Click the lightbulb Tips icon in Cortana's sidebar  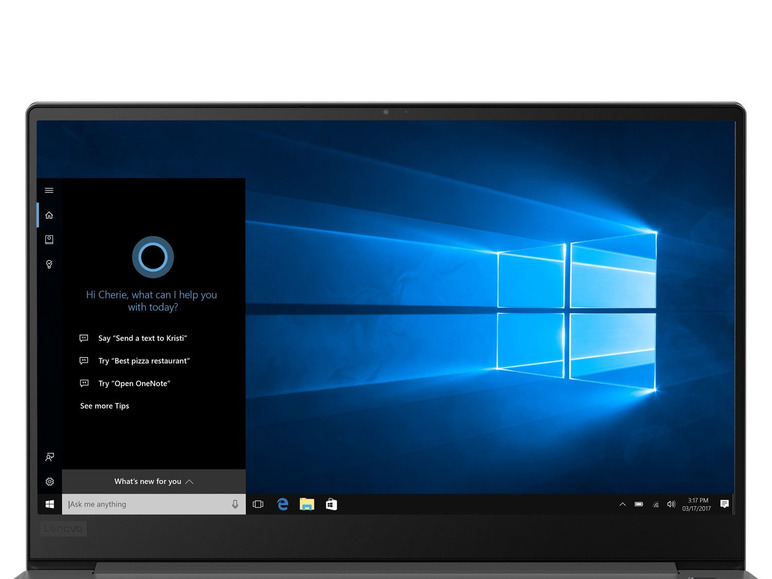point(49,265)
